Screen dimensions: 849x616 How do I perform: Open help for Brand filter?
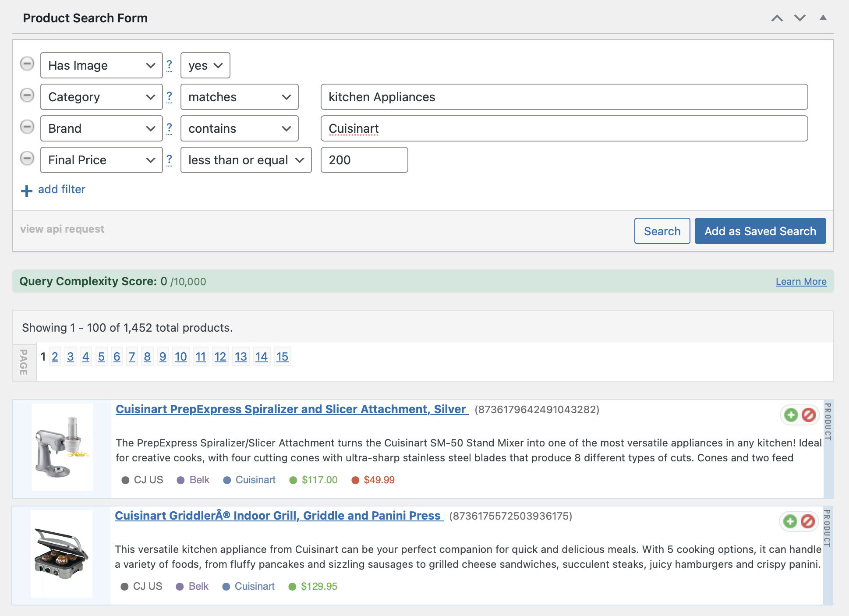click(170, 128)
